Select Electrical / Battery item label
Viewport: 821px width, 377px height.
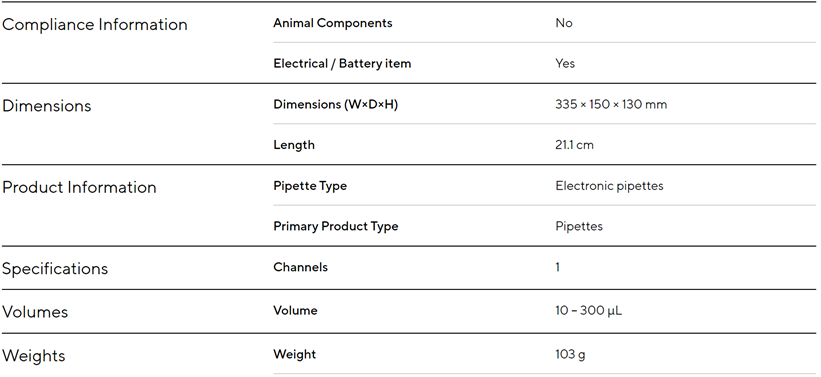point(342,63)
